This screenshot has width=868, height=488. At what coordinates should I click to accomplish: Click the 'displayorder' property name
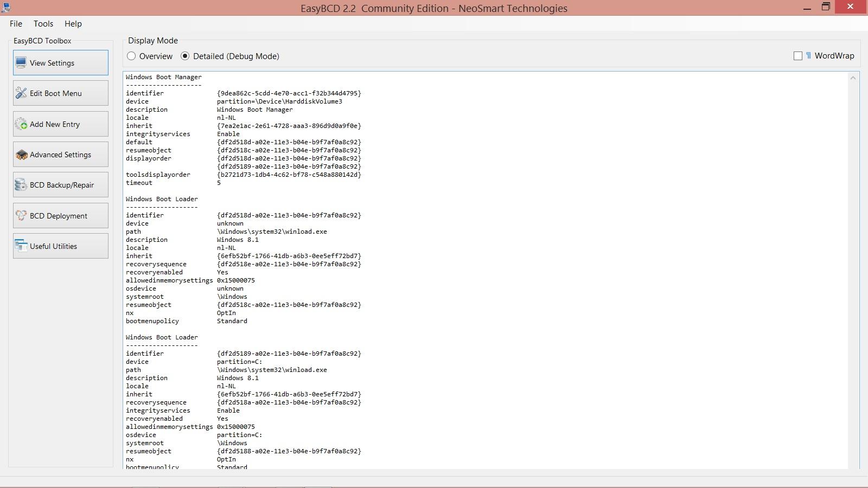click(149, 158)
